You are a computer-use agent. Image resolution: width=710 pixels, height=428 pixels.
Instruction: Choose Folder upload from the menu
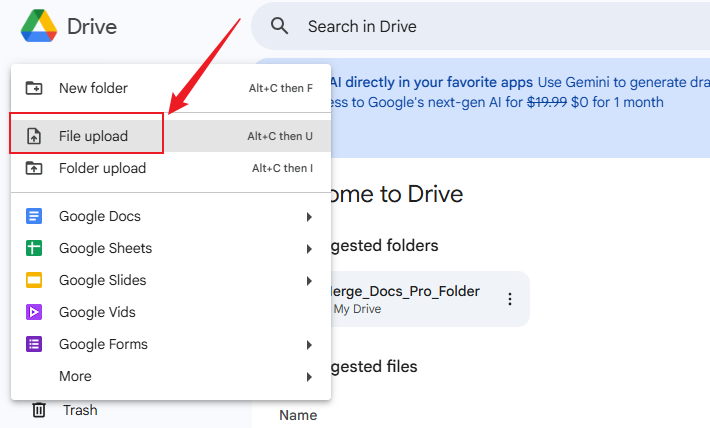pos(171,168)
